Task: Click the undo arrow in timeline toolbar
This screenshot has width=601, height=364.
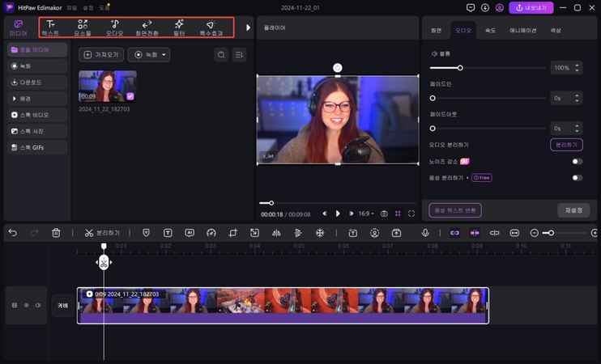Action: tap(13, 233)
